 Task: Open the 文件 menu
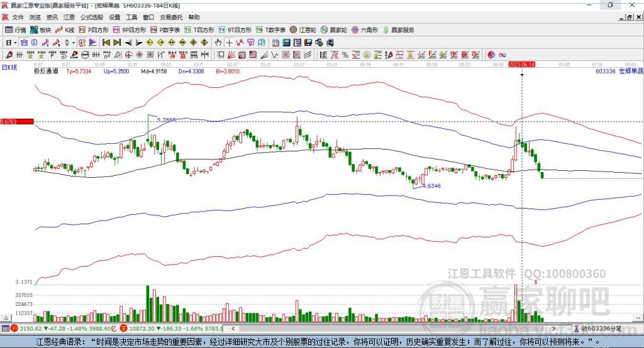coord(18,17)
